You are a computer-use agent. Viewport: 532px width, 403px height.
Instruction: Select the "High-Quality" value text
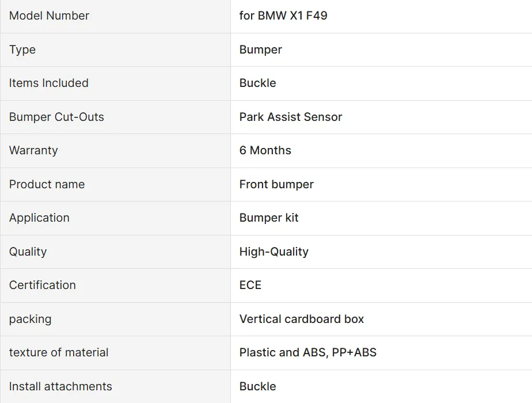coord(274,252)
